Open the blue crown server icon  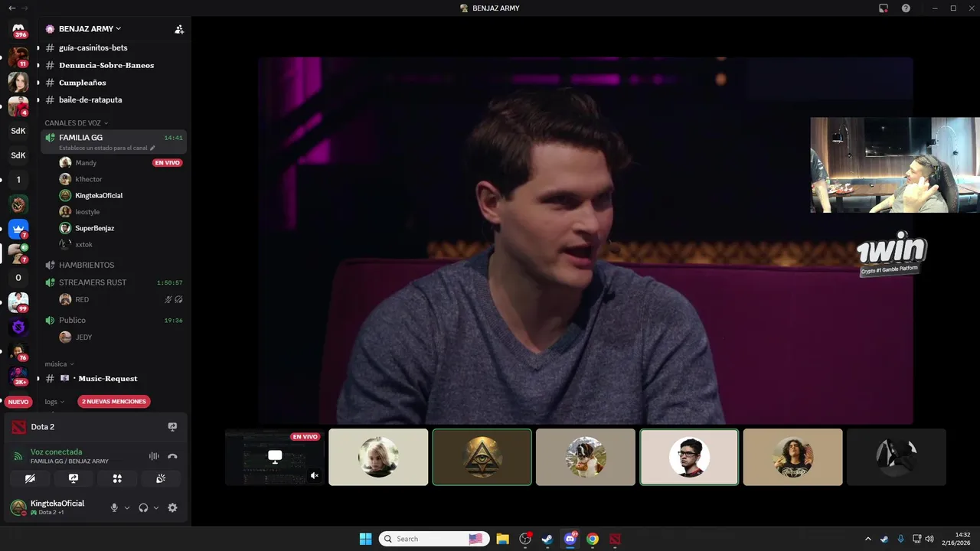[x=18, y=228]
